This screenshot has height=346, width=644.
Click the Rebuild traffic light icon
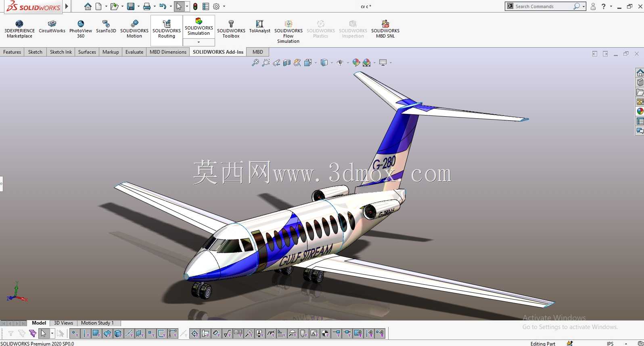[x=195, y=6]
